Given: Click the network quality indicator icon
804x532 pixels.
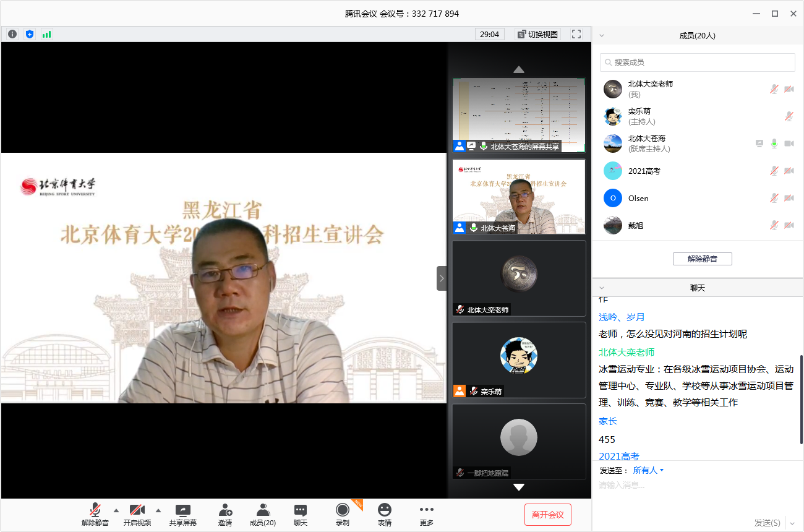Looking at the screenshot, I should pos(46,34).
